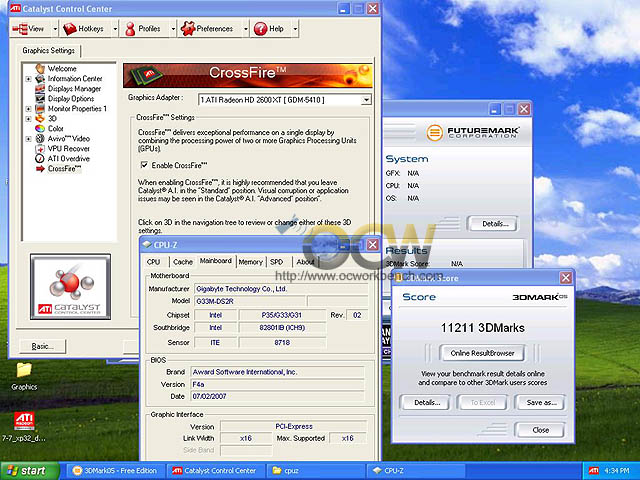Switch to the Mainboard tab in CPU-Z
The height and width of the screenshot is (480, 640).
click(x=216, y=261)
